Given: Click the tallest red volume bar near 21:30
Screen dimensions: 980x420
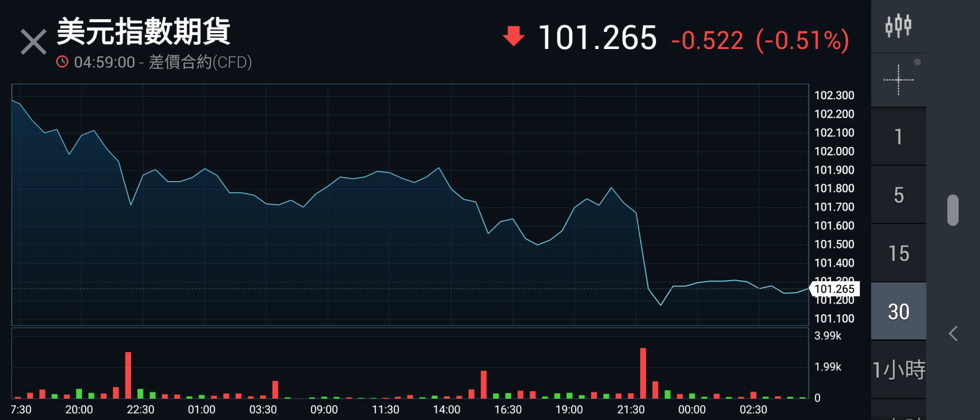Looking at the screenshot, I should click(643, 373).
